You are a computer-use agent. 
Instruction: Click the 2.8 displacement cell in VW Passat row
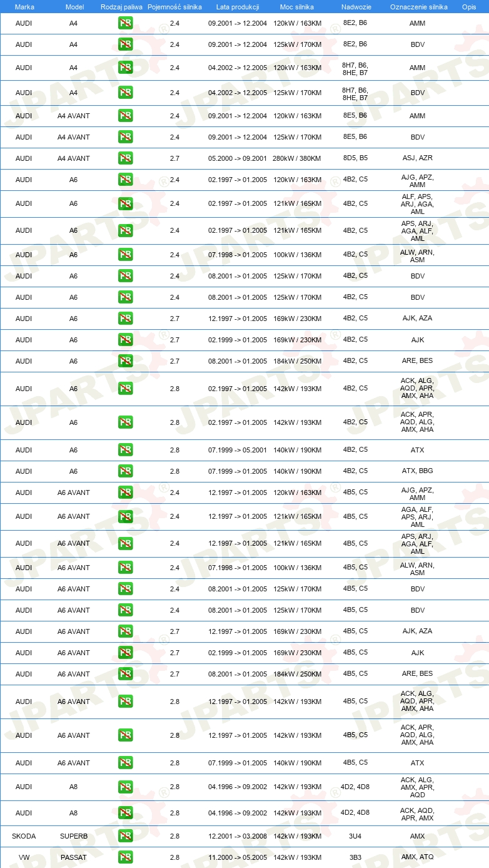174,857
